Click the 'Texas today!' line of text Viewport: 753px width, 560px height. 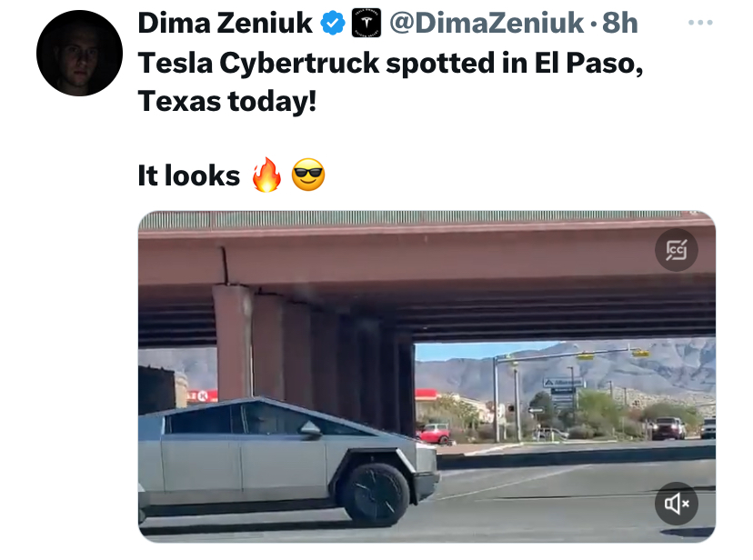click(x=227, y=101)
